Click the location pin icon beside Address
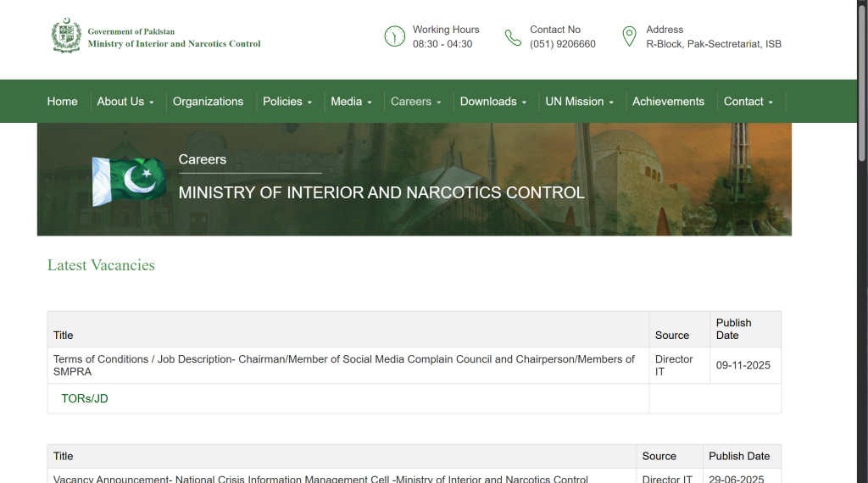The image size is (868, 483). [629, 36]
